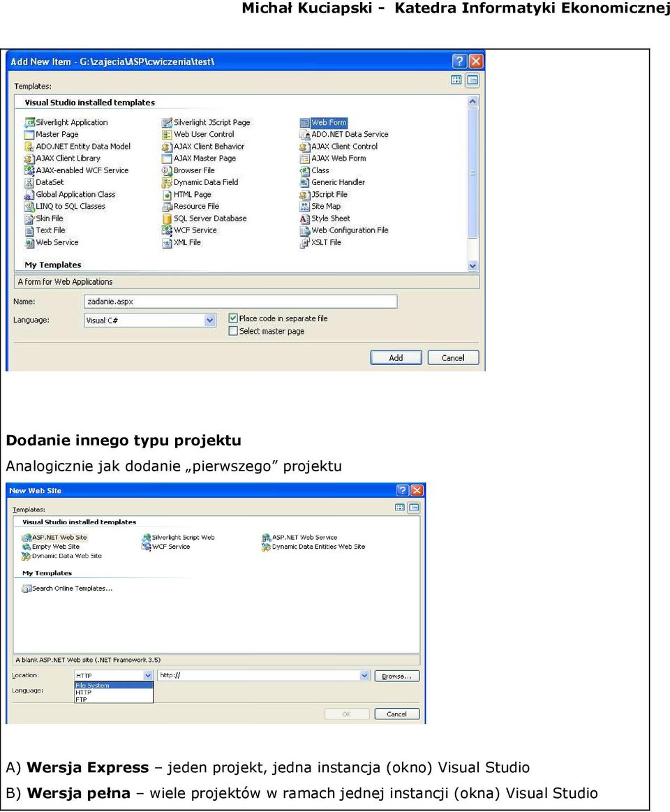Choose ADO.NET Entity Data Model template
This screenshot has height=812, width=670.
click(x=77, y=147)
